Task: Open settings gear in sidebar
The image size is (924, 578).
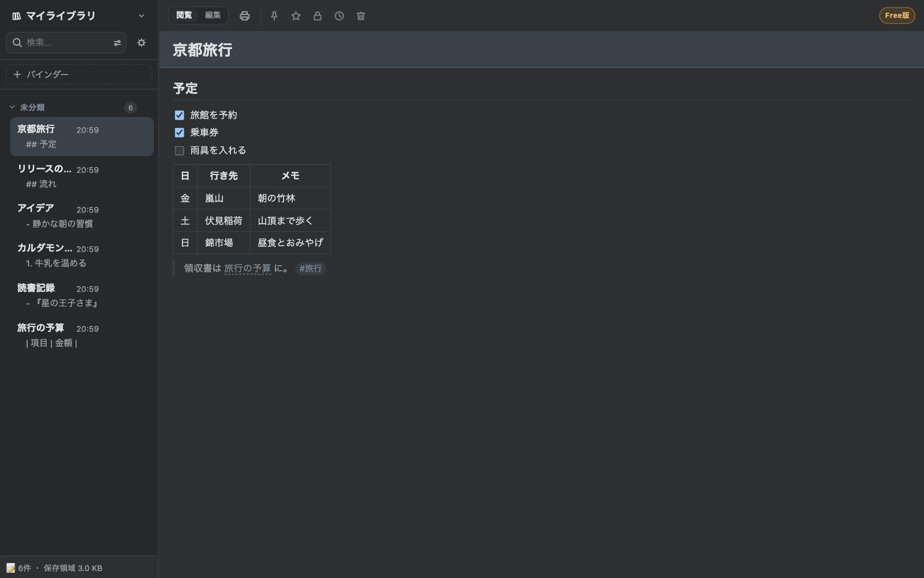Action: (x=141, y=43)
